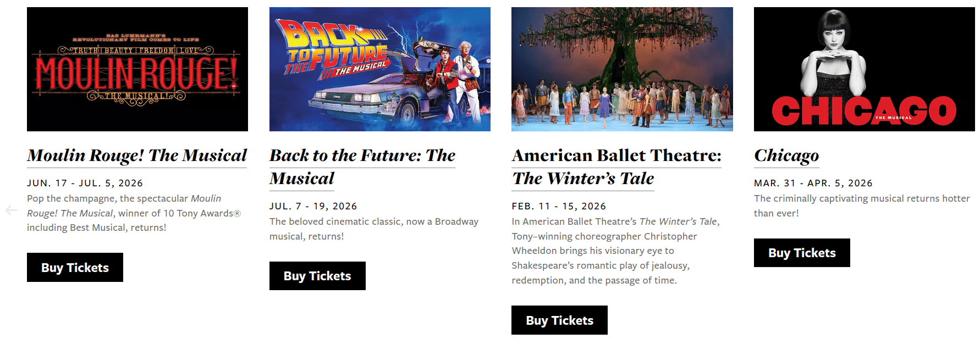Click the Jul. 7 - 19, 2026 date line

click(x=313, y=206)
